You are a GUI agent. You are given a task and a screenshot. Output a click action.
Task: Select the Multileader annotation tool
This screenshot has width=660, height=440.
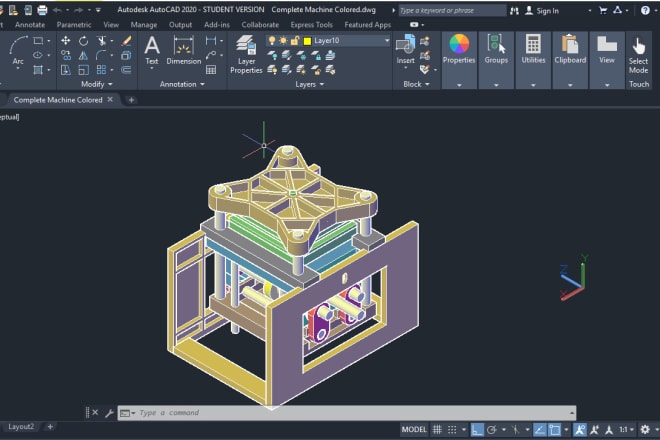[x=211, y=55]
